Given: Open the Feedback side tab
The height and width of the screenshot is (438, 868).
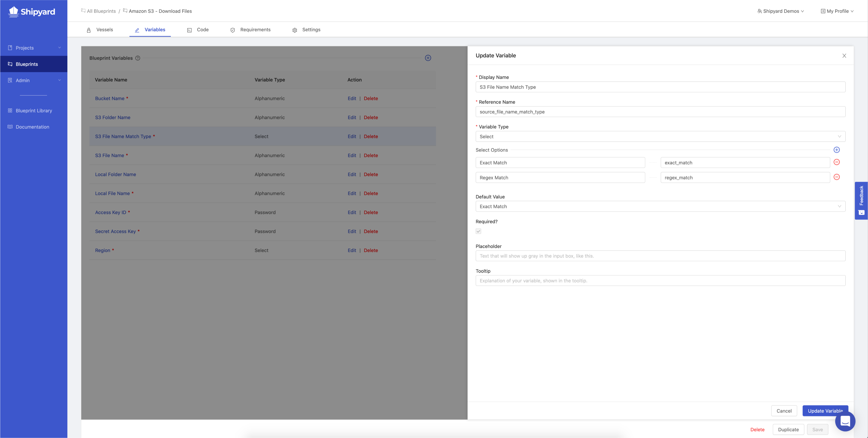Looking at the screenshot, I should click(x=861, y=200).
